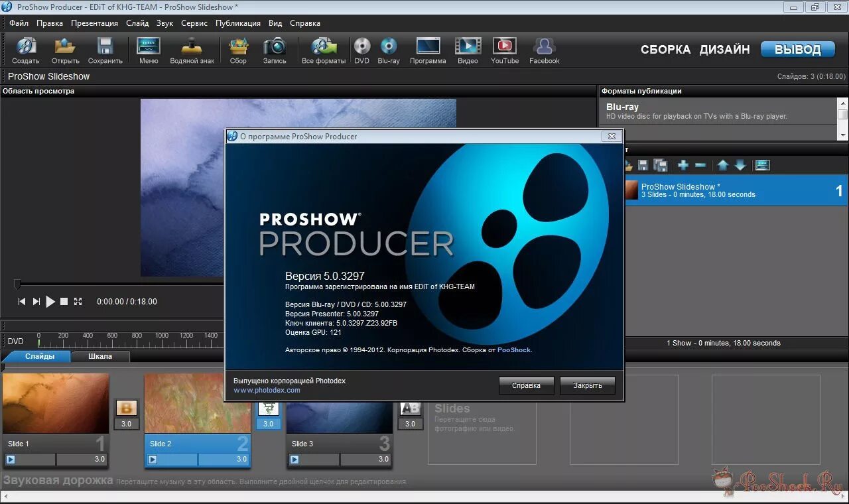Viewport: 849px width, 504px height.
Task: Play the slideshow preview
Action: click(50, 302)
